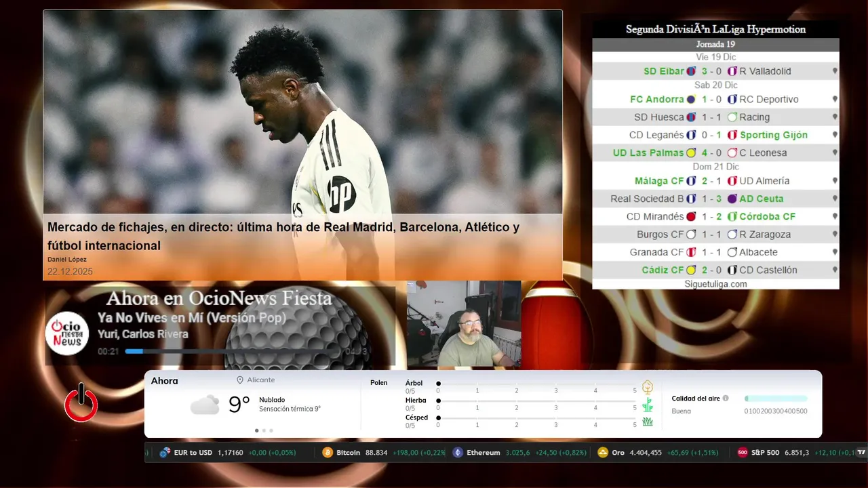Viewport: 868px width, 488px height.
Task: Click the Málaga CF team crest
Action: pyautogui.click(x=691, y=181)
